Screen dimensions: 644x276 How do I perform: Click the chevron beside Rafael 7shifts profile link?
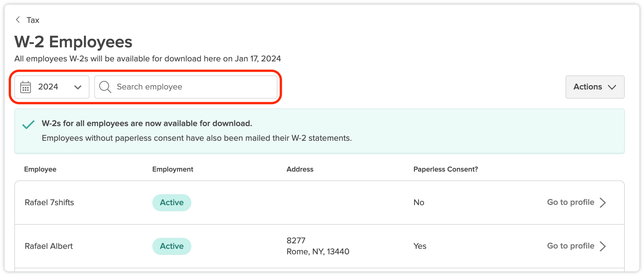point(603,202)
